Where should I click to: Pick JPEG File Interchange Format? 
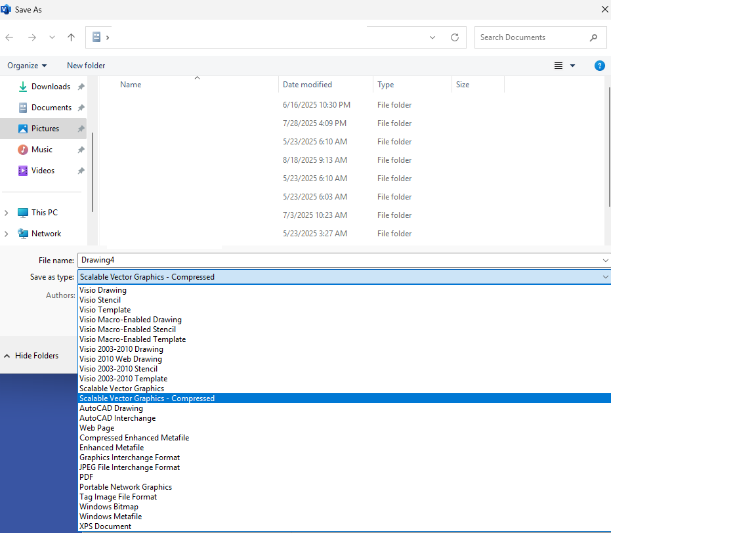[345, 467]
